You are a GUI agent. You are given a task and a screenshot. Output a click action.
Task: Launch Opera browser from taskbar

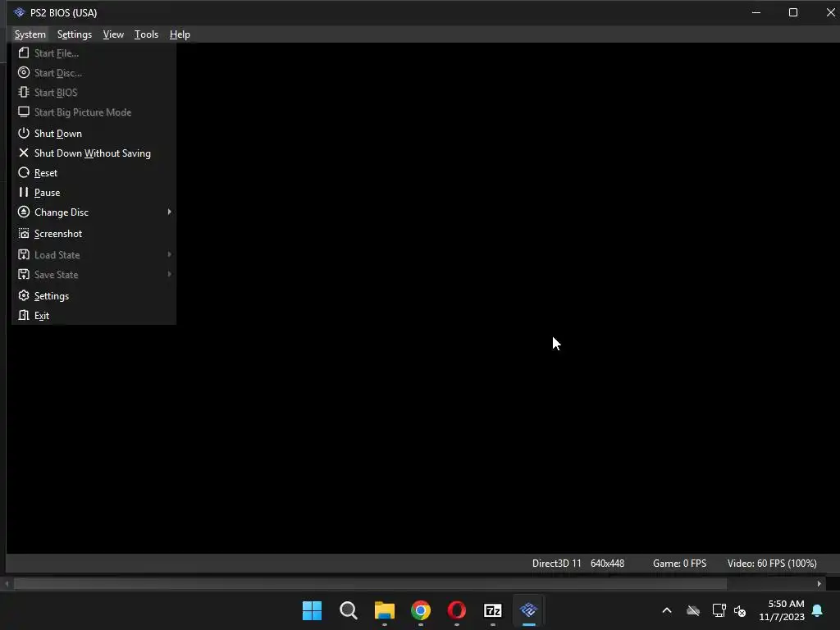pos(456,610)
